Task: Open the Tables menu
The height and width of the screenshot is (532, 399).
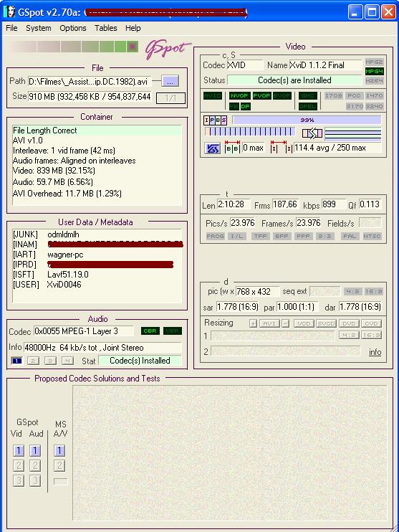Action: click(x=106, y=28)
